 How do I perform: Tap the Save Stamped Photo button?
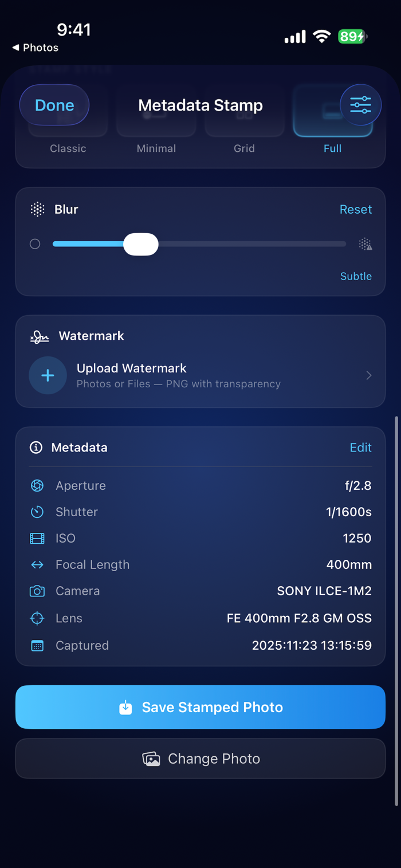[200, 707]
